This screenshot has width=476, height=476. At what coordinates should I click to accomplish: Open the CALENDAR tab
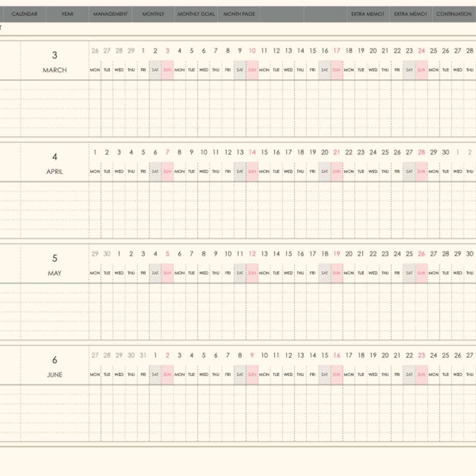click(x=25, y=14)
